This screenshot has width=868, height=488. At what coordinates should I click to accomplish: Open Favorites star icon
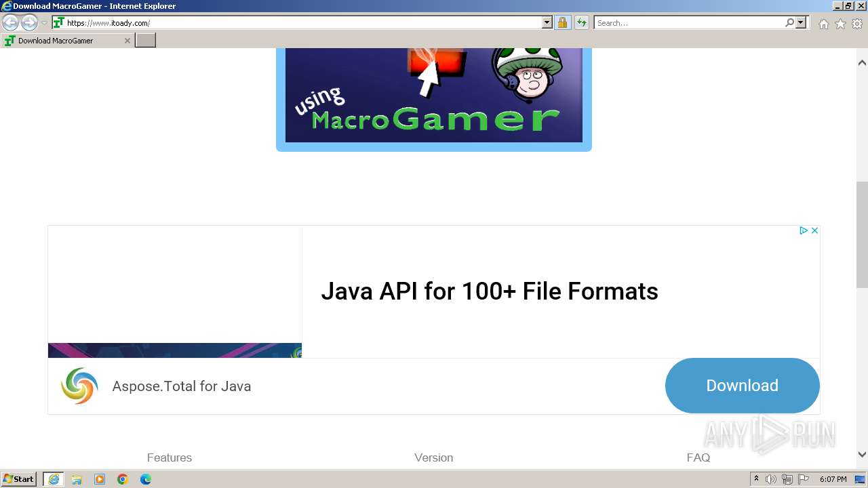[840, 24]
